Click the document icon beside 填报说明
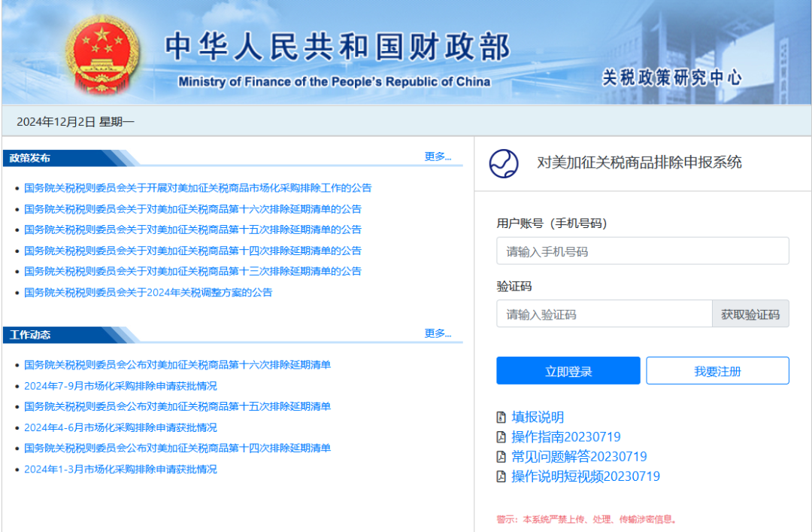Image resolution: width=812 pixels, height=532 pixels. (501, 417)
